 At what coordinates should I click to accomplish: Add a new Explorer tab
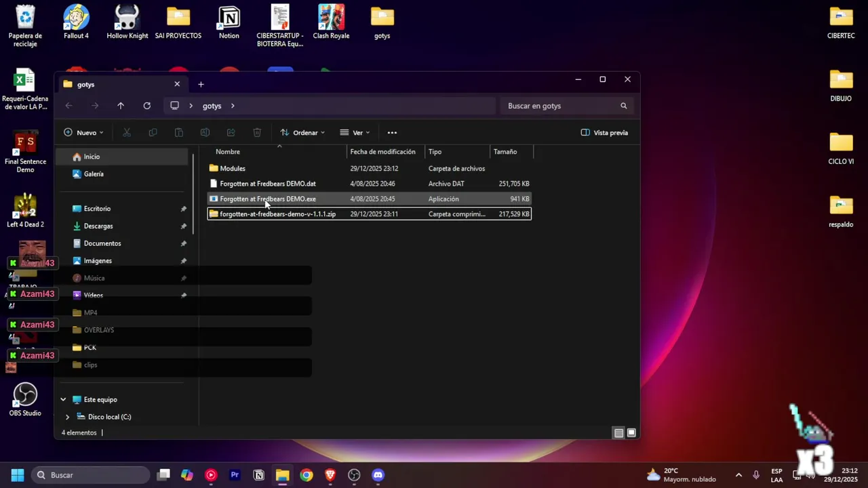click(201, 84)
